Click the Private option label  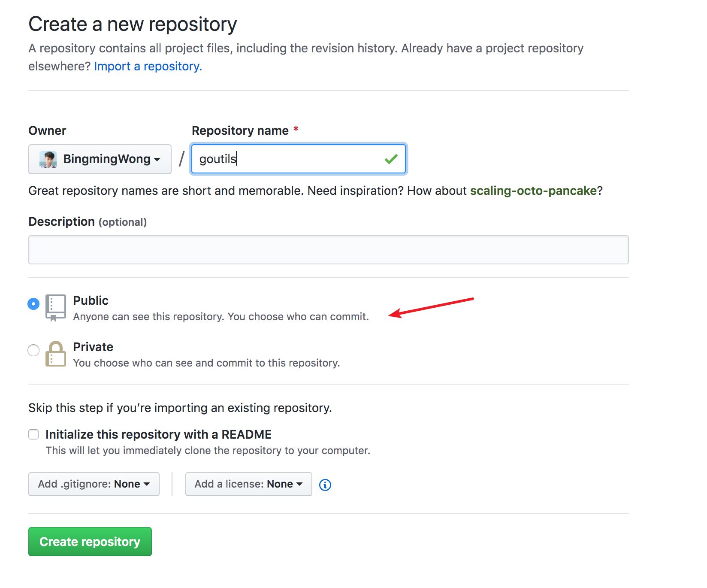point(93,347)
